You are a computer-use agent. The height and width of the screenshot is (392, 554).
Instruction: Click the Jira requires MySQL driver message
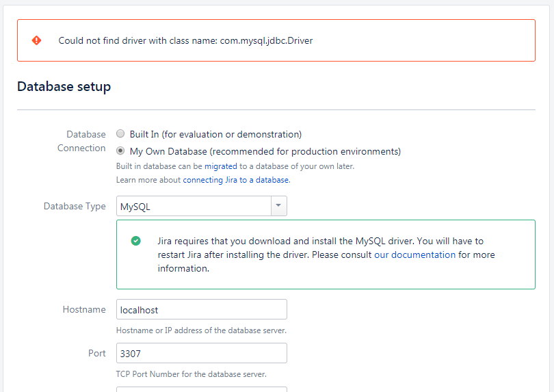pyautogui.click(x=326, y=254)
